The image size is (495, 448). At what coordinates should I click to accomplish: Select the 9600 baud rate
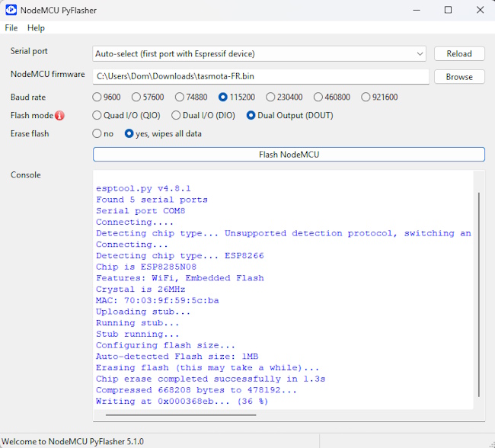point(107,97)
